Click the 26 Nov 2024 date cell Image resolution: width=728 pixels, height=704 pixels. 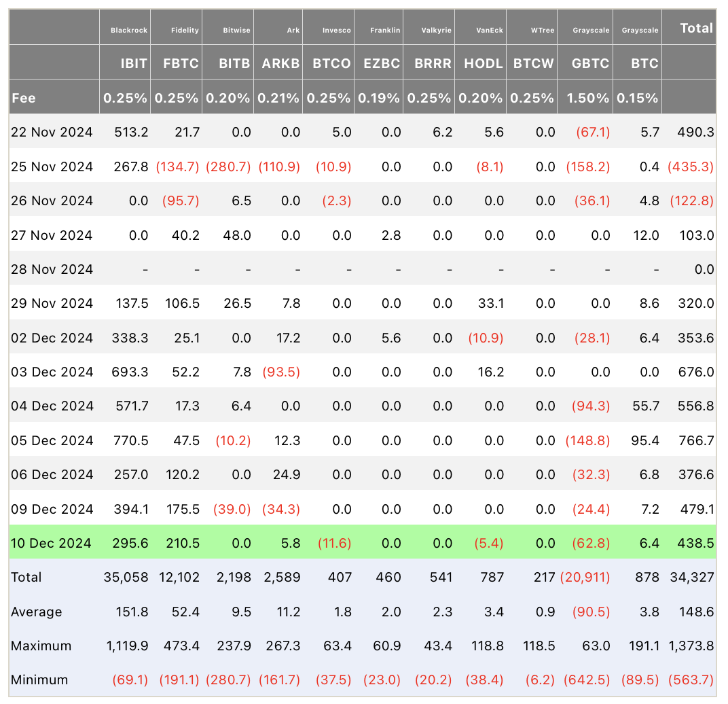point(52,200)
